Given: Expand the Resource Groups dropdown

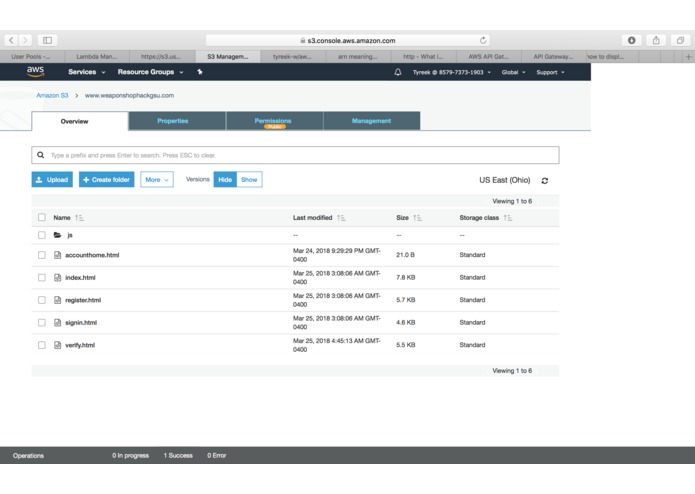Looking at the screenshot, I should (x=150, y=72).
